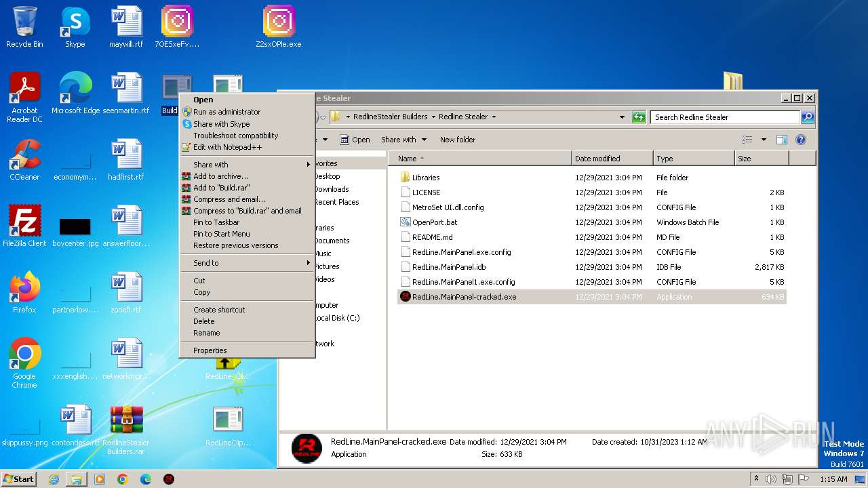The width and height of the screenshot is (868, 488).
Task: Select the OpenPort.bat file
Action: 591,222
